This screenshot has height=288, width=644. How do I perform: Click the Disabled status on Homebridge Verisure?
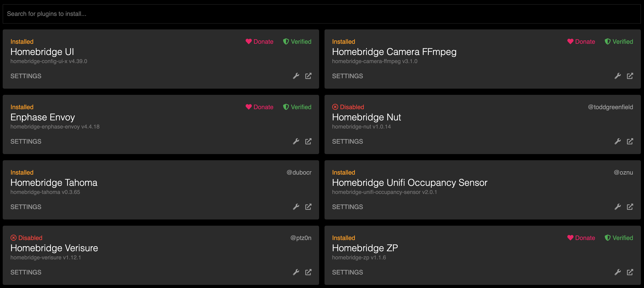pyautogui.click(x=26, y=238)
